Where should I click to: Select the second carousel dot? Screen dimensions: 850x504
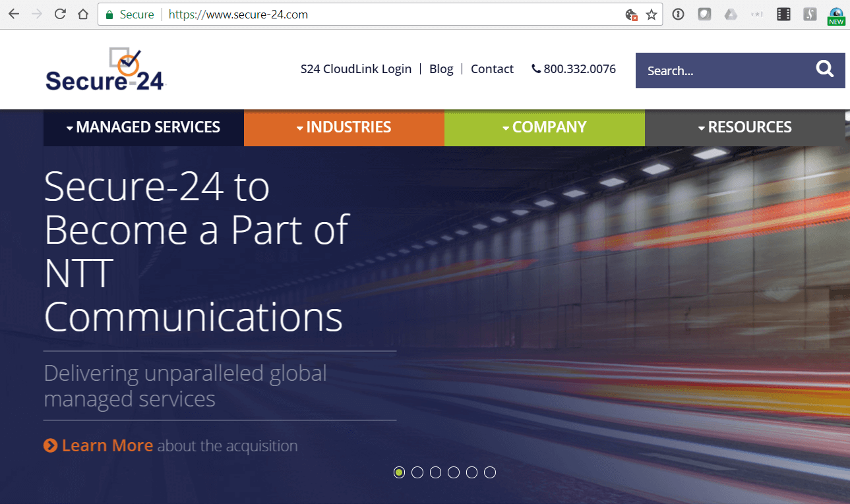pos(417,472)
